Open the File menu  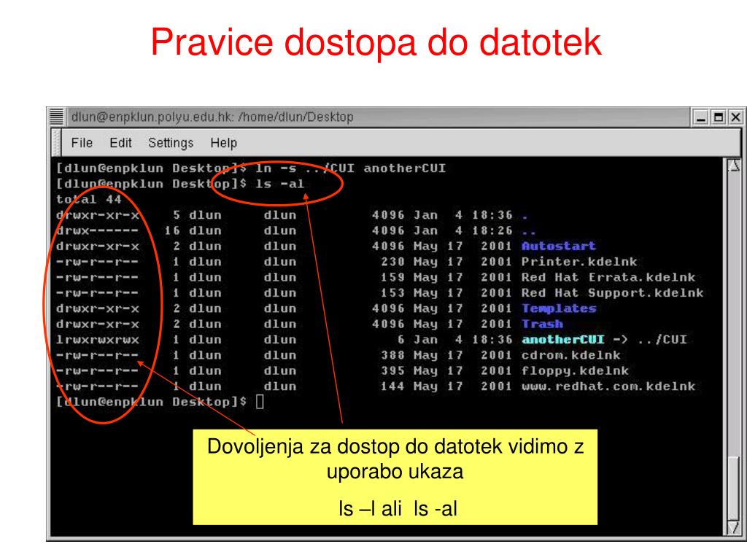click(82, 143)
